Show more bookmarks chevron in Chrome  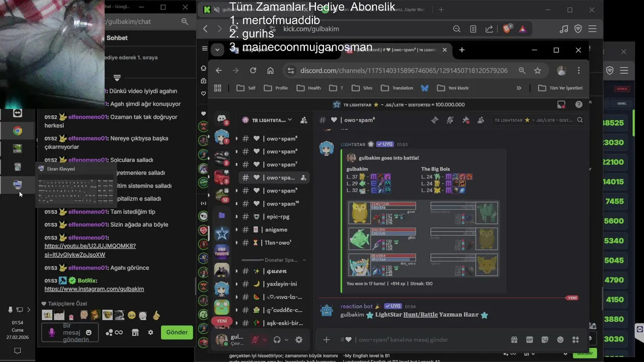(519, 88)
